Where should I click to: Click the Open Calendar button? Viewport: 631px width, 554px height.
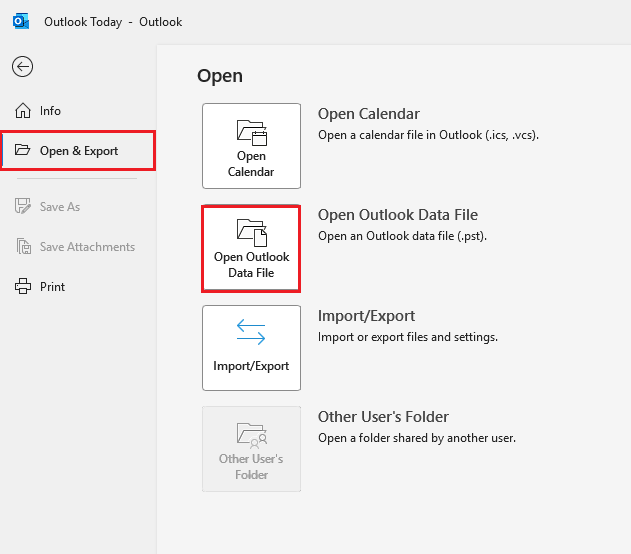click(252, 146)
